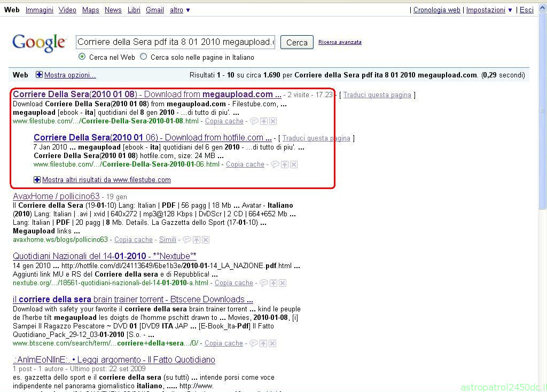Switch to Video search
Screen dimensions: 547x392
[67, 10]
